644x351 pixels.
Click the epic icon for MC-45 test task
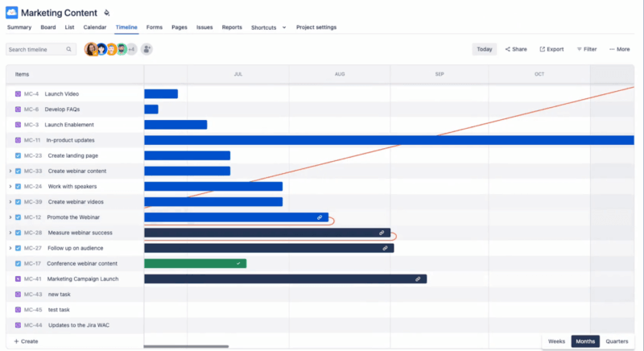tap(18, 309)
